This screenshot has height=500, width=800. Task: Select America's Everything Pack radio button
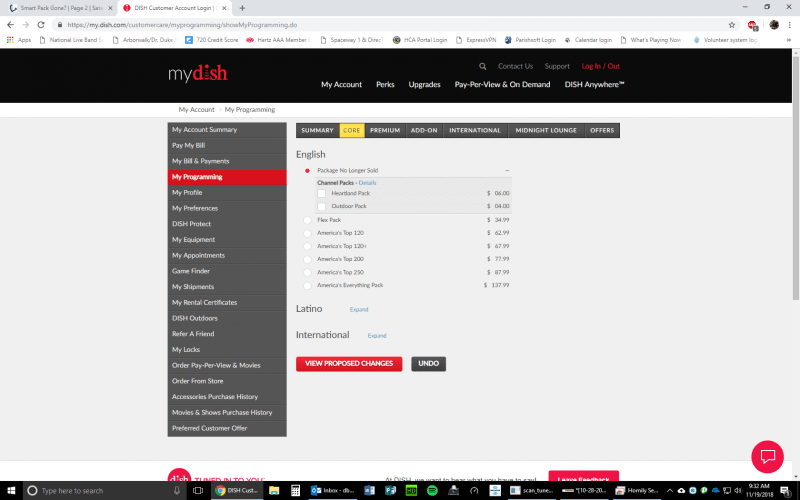pyautogui.click(x=307, y=286)
